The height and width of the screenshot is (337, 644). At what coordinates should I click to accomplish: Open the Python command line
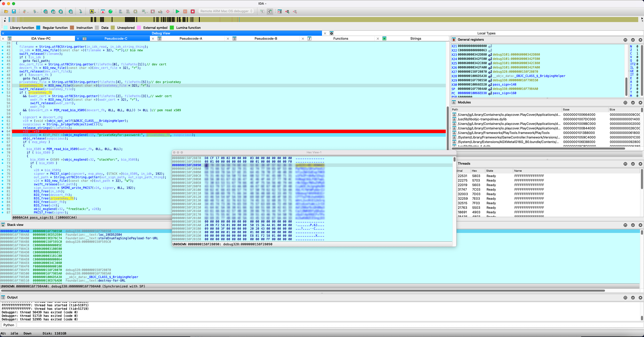pos(9,325)
